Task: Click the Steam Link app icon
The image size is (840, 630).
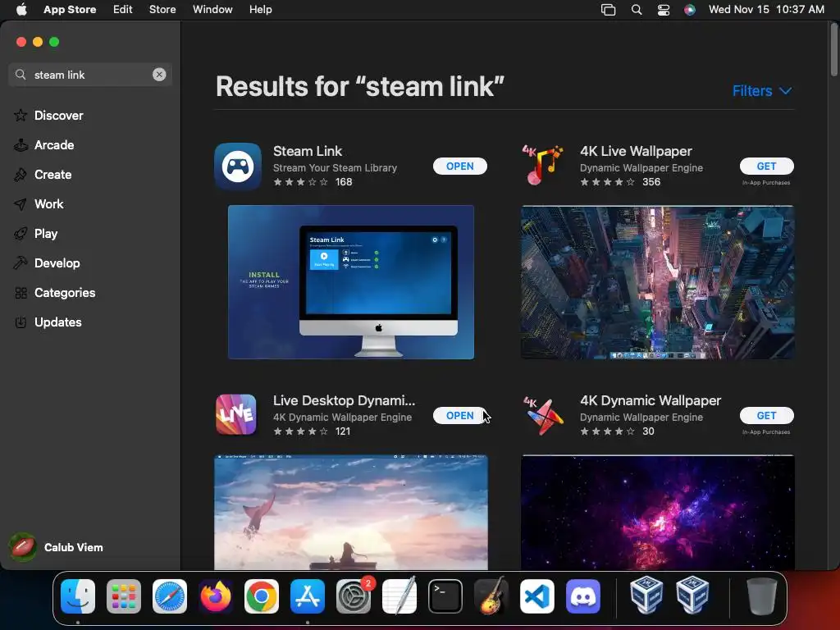Action: coord(238,166)
